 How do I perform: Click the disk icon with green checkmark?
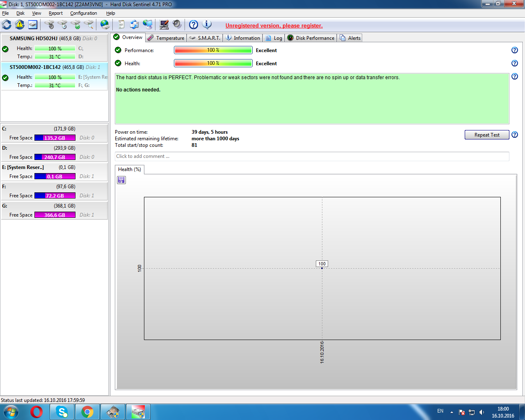[75, 25]
